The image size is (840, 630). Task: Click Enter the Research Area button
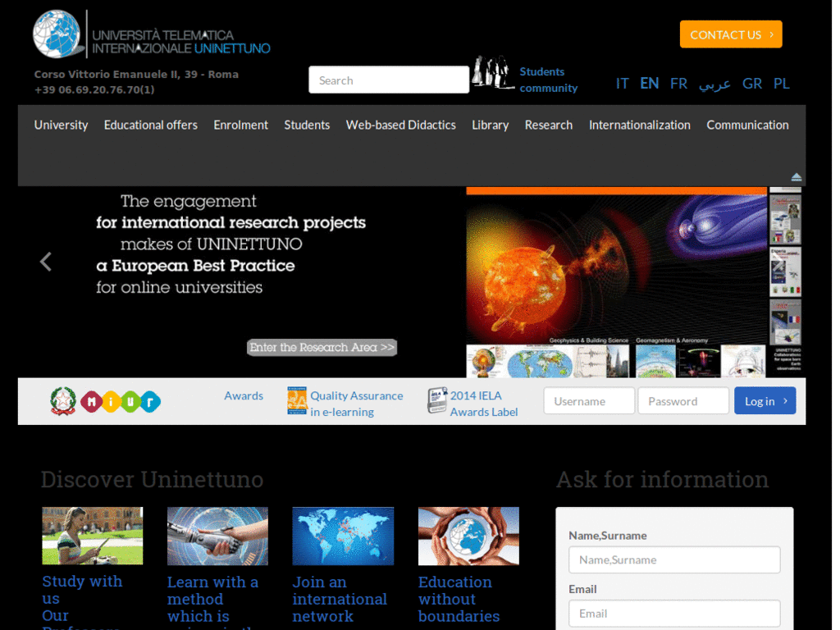click(x=322, y=347)
